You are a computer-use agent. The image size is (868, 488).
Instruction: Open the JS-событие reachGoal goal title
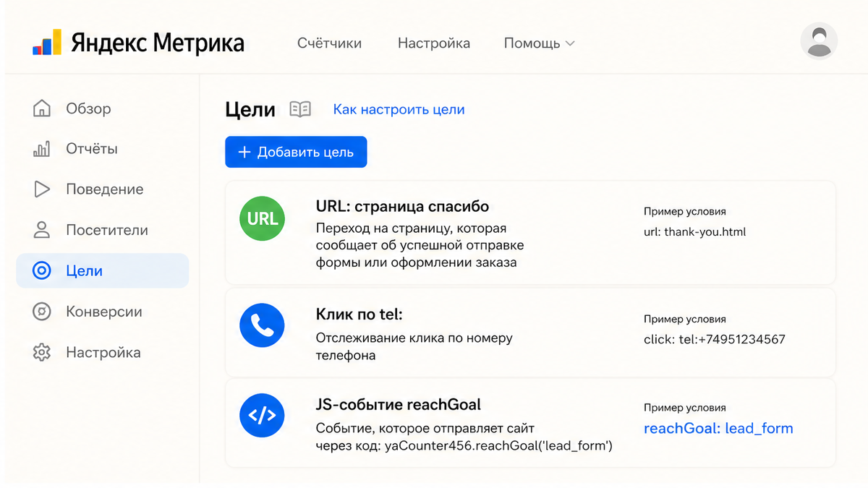point(399,404)
